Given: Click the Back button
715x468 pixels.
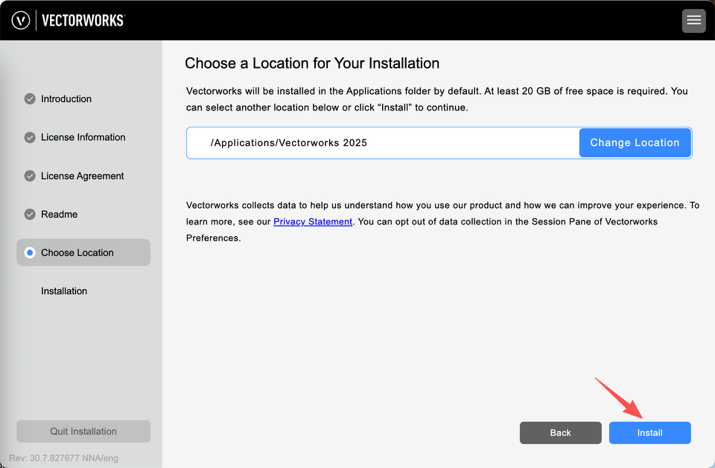Looking at the screenshot, I should tap(560, 432).
